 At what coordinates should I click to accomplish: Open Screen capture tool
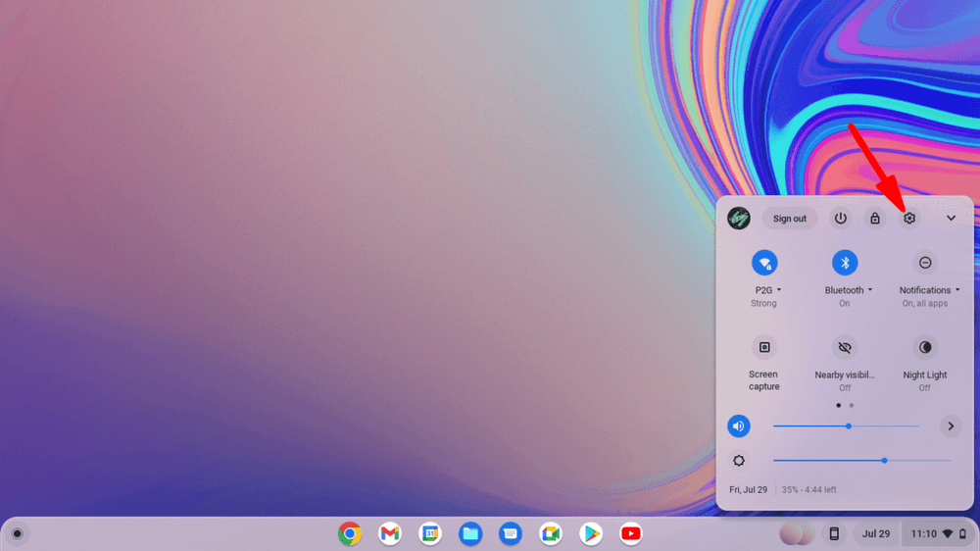coord(764,347)
